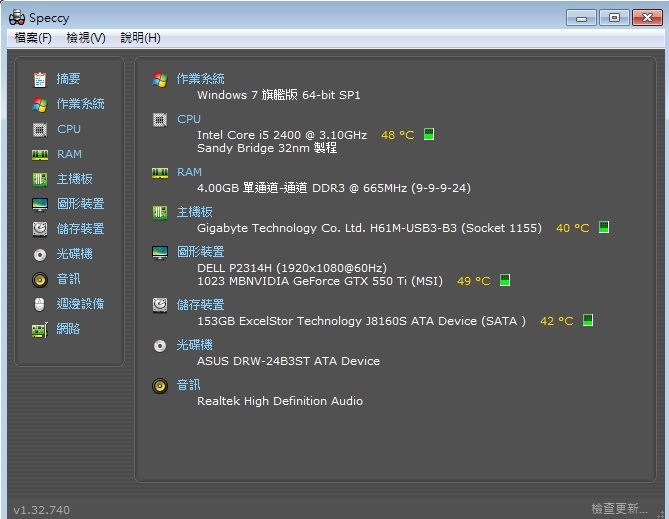The width and height of the screenshot is (669, 519).
Task: Click the CPU heading link in summary
Action: pyautogui.click(x=189, y=119)
